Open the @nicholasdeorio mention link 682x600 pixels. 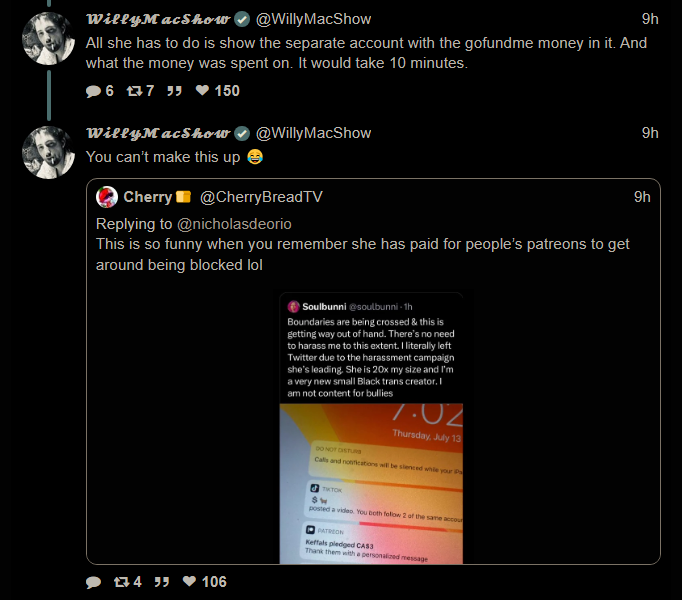(x=234, y=224)
